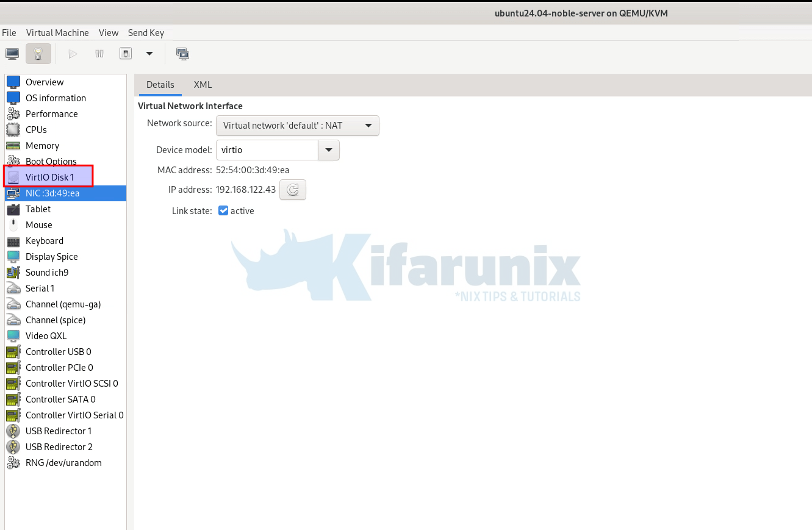
Task: Select VirtIO Disk 1 in the sidebar
Action: [x=66, y=177]
